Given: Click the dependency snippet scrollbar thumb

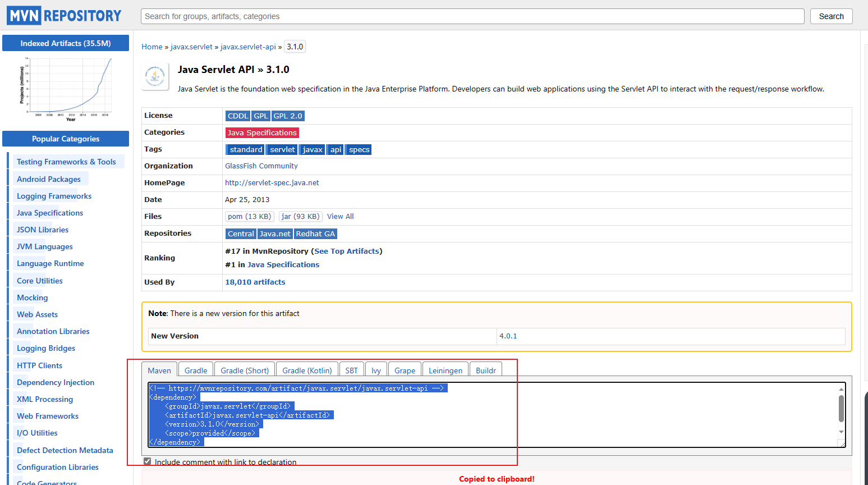Looking at the screenshot, I should tap(841, 408).
